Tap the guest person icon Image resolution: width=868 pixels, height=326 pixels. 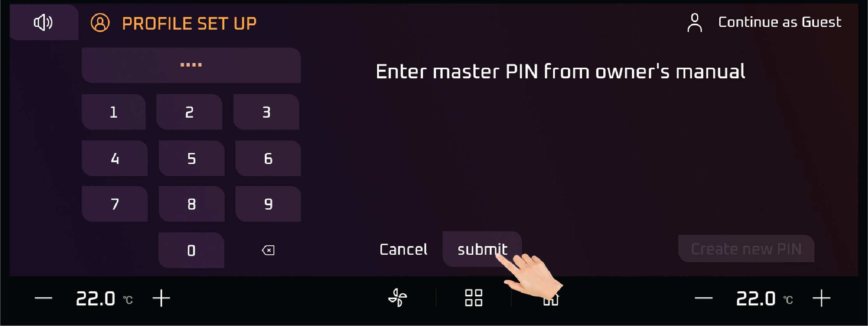(694, 23)
